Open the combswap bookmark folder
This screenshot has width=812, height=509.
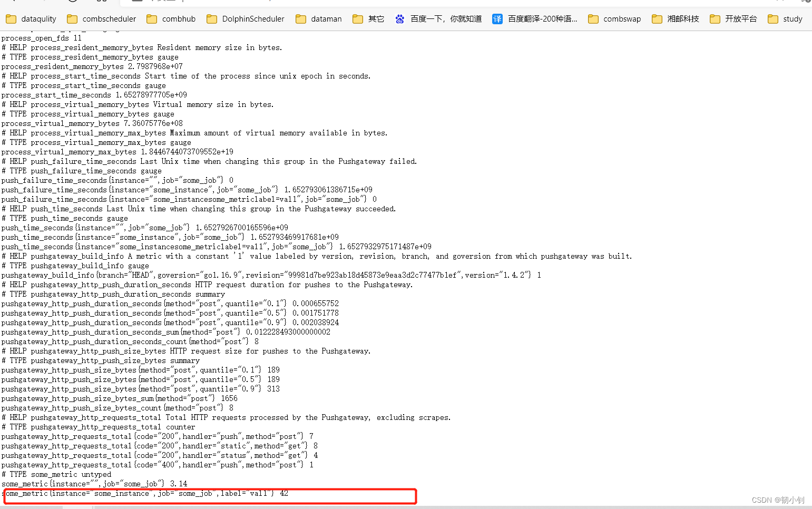point(621,18)
